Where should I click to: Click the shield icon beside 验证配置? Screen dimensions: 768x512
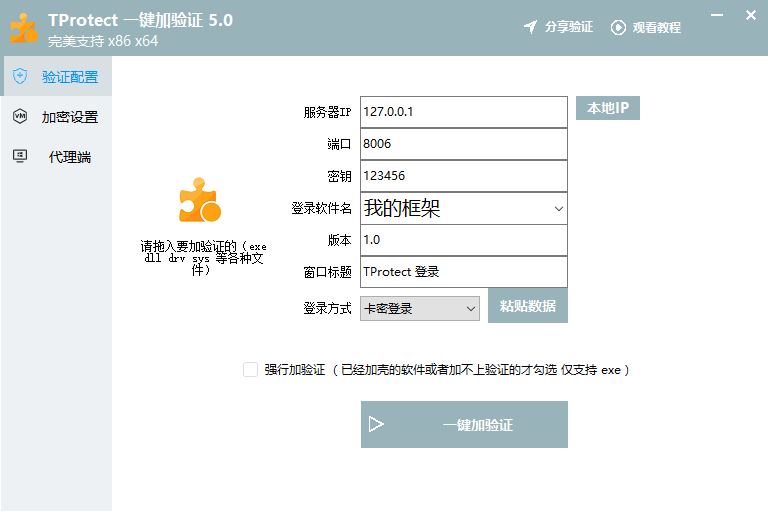20,76
